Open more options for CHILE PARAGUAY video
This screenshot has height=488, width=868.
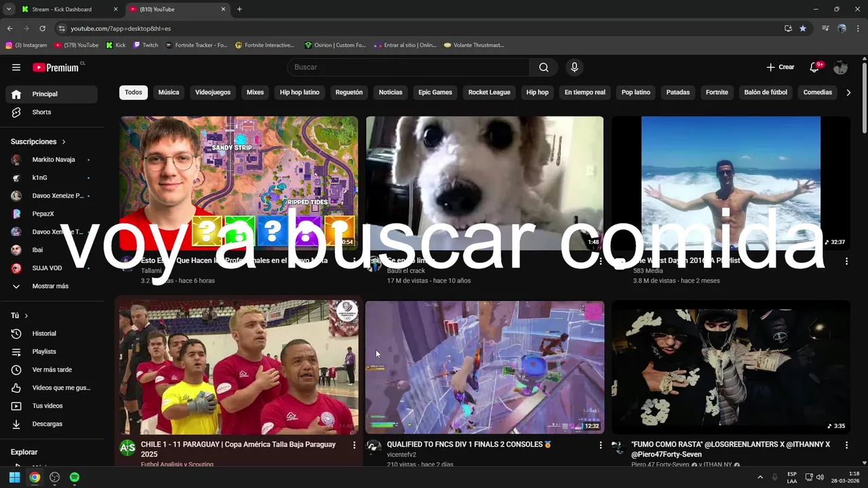pyautogui.click(x=354, y=445)
